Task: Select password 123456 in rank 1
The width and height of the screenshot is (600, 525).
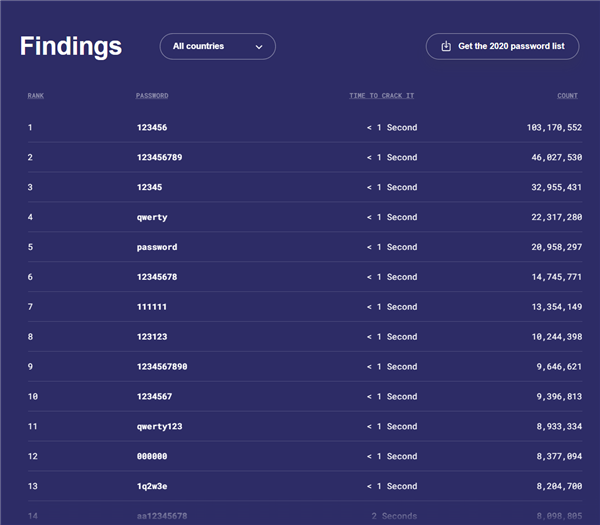Action: [152, 127]
